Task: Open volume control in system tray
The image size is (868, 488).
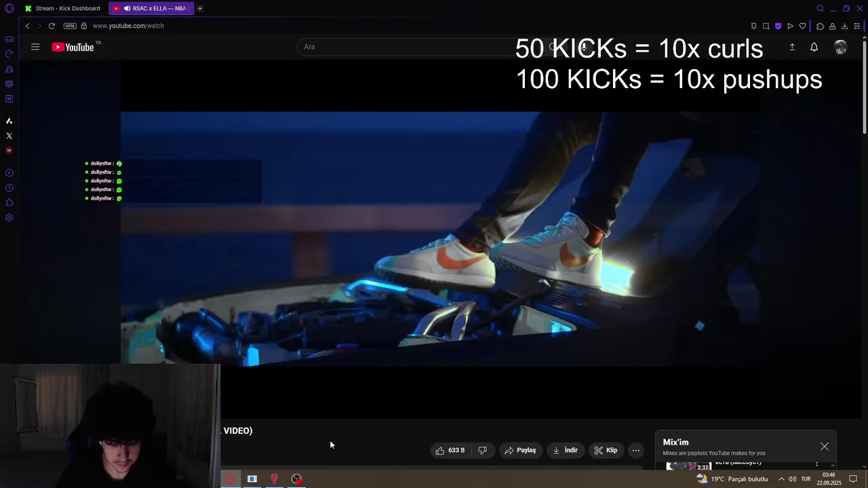Action: click(792, 479)
